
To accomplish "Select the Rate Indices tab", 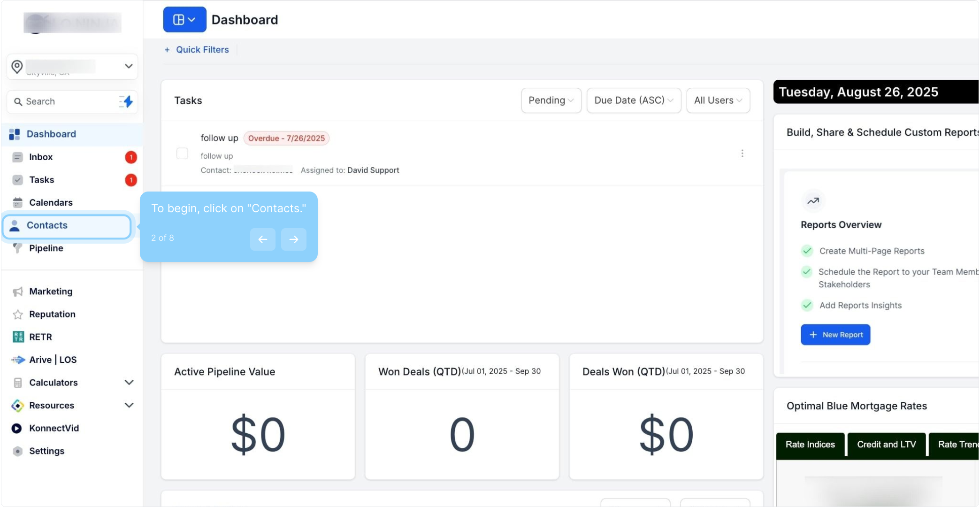I will [810, 445].
